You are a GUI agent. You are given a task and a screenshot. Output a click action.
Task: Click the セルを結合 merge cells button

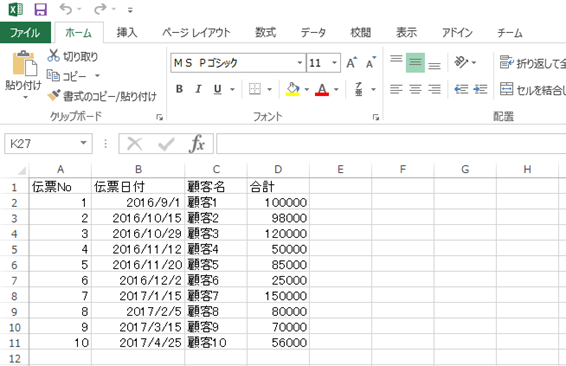[532, 90]
